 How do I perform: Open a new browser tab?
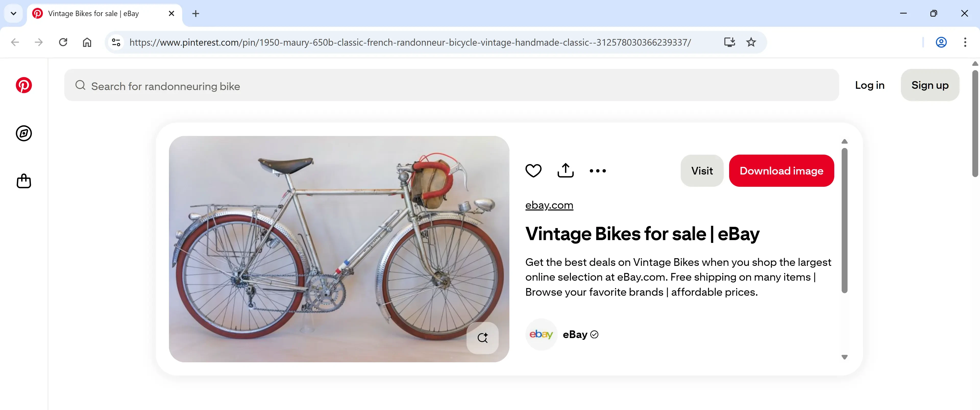pyautogui.click(x=195, y=13)
